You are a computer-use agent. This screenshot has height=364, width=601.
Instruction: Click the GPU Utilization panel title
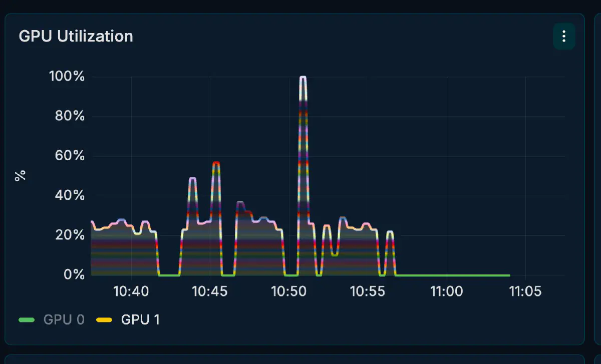pos(76,36)
